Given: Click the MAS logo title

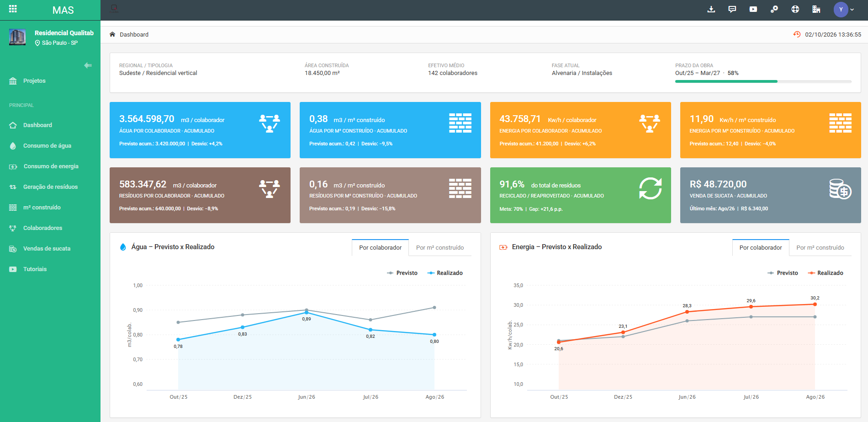Looking at the screenshot, I should click(x=63, y=10).
